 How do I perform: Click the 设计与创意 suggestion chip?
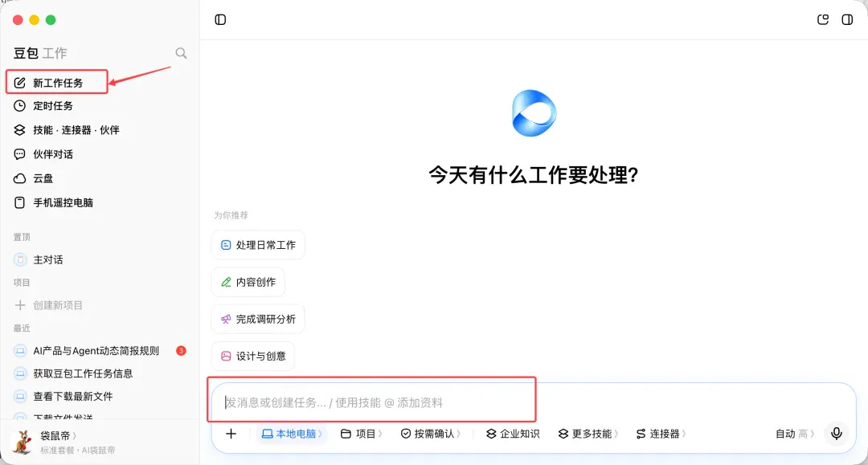tap(253, 356)
